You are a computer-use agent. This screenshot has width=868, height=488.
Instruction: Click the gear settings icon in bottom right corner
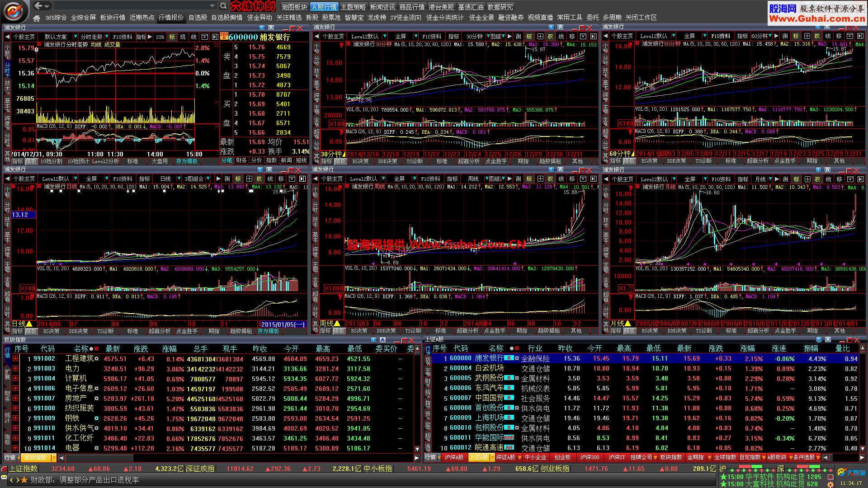click(830, 484)
